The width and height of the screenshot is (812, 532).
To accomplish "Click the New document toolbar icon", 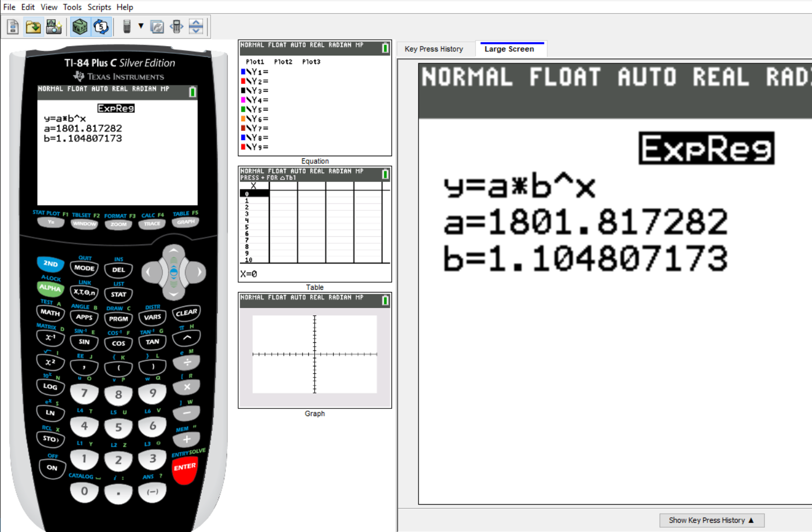I will point(13,26).
